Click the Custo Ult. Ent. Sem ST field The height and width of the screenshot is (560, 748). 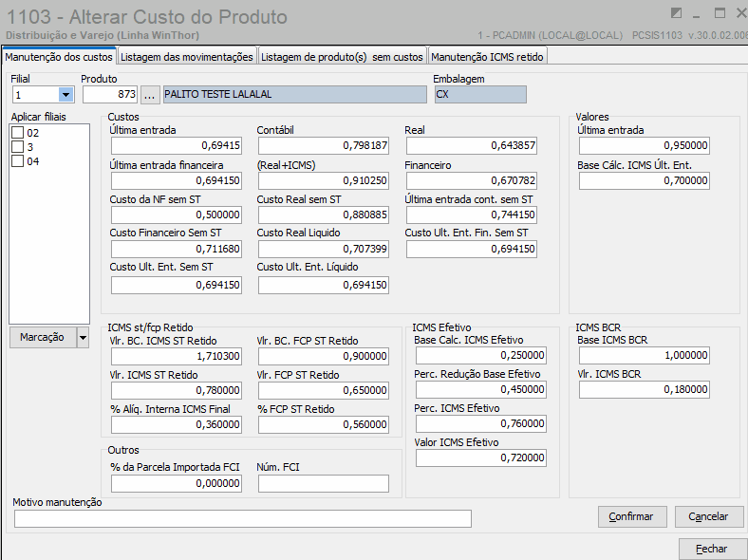pos(177,286)
